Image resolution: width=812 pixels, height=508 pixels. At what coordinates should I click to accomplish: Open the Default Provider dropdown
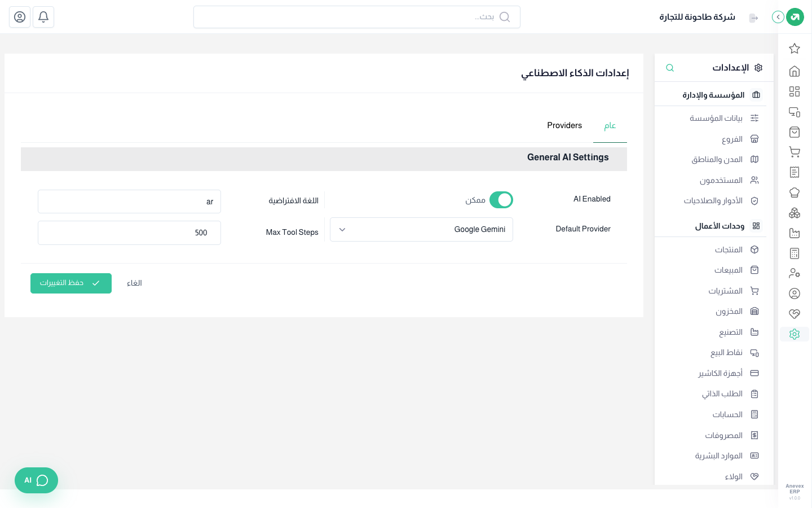pos(421,230)
